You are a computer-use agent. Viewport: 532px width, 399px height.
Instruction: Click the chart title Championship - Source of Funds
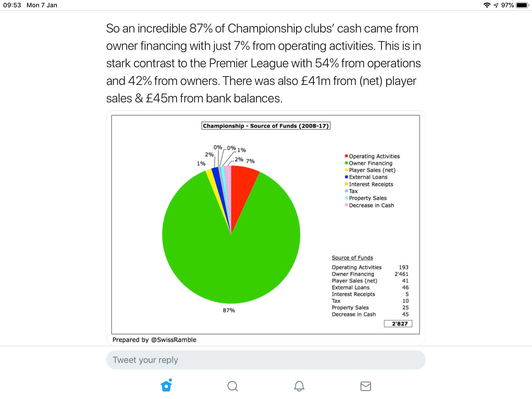point(266,126)
